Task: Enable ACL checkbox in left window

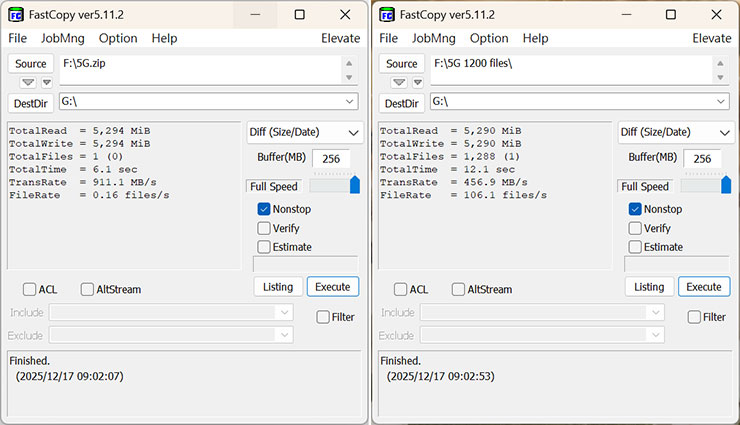Action: 29,289
